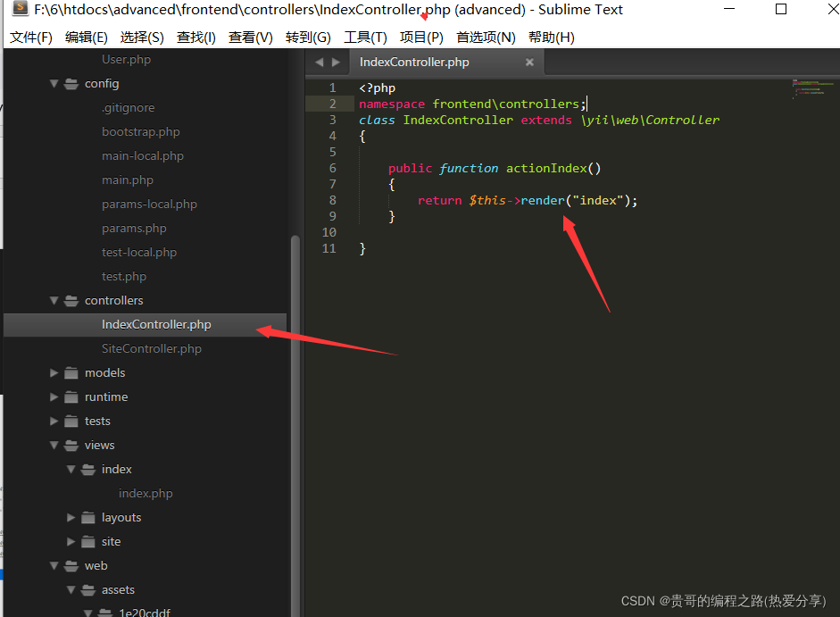840x617 pixels.
Task: Click the actionIndex function name
Action: [x=546, y=169]
